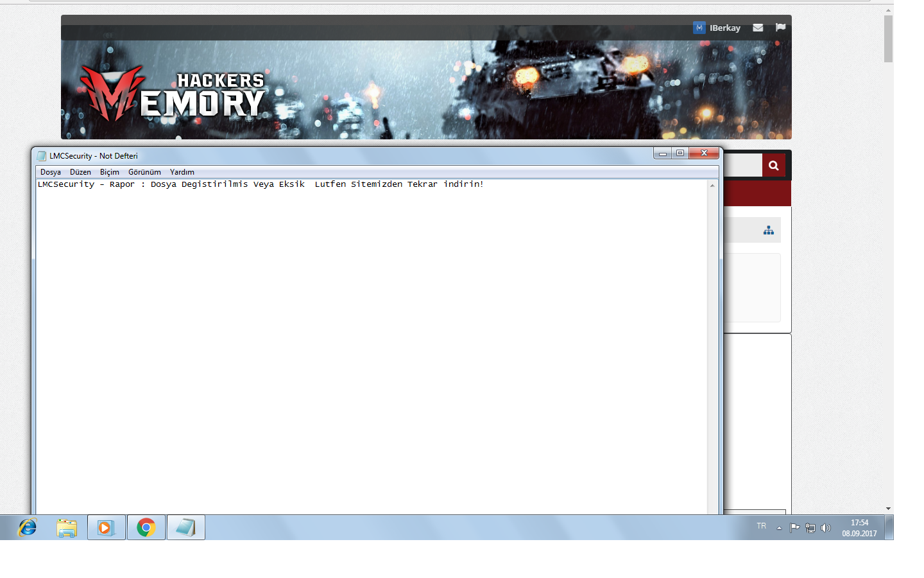Click the red search magnifier button
The height and width of the screenshot is (578, 924).
773,166
